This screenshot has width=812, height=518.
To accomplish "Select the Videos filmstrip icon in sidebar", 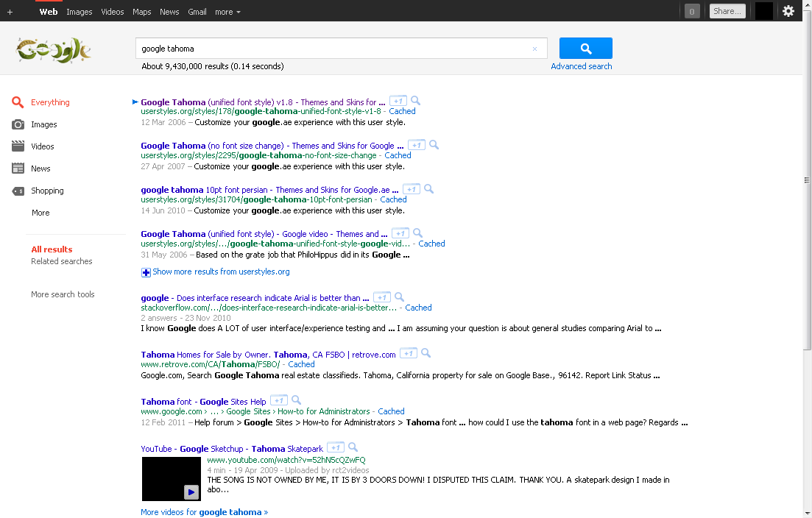I will point(18,146).
